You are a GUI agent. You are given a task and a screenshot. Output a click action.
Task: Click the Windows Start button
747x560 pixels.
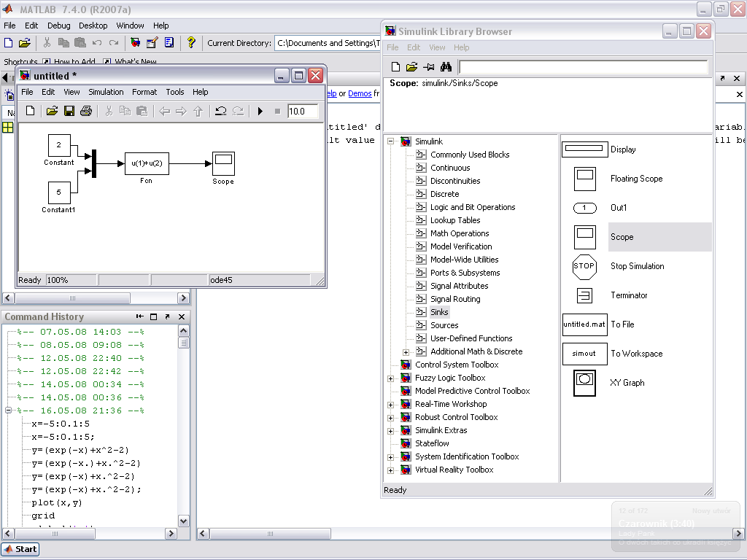pyautogui.click(x=20, y=549)
